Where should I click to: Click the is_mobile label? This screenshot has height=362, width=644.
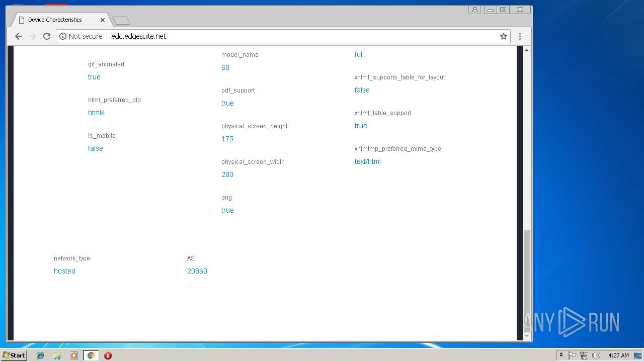point(102,136)
